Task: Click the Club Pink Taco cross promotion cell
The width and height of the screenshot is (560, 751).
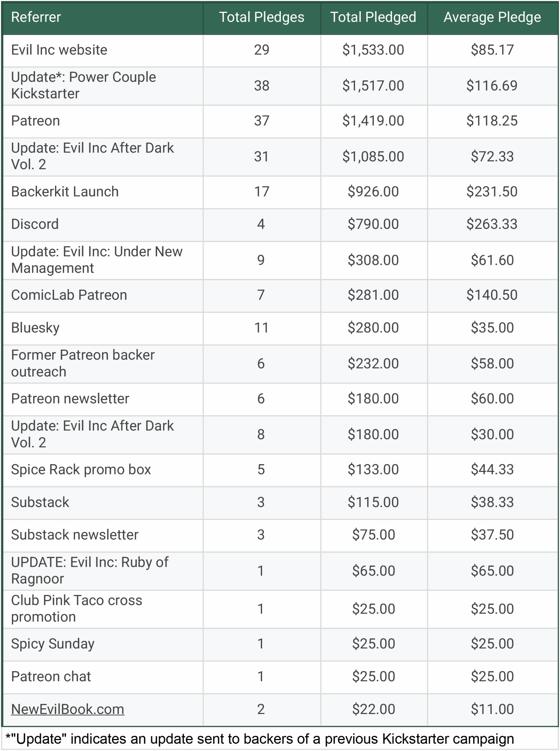Action: coord(77,608)
